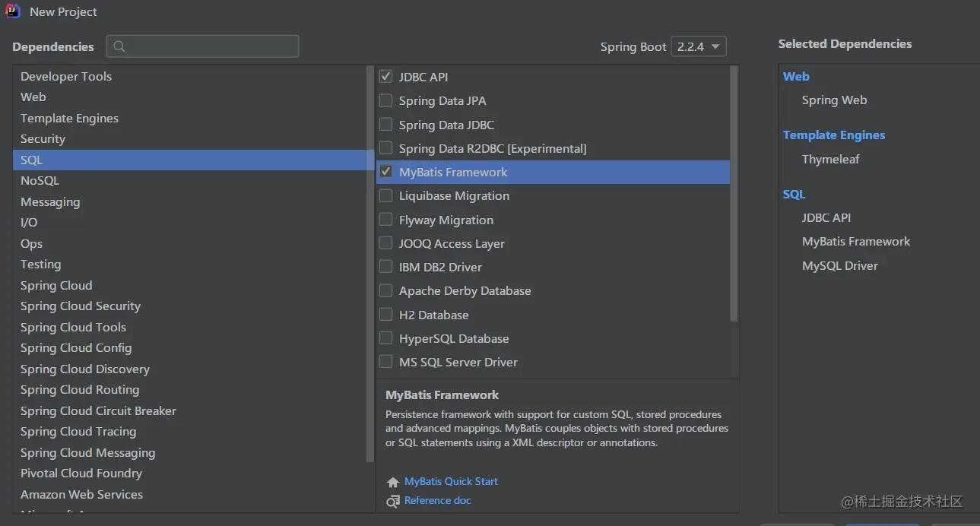Click Template Engines heading in Selected Dependencies
This screenshot has height=526, width=980.
pyautogui.click(x=834, y=135)
